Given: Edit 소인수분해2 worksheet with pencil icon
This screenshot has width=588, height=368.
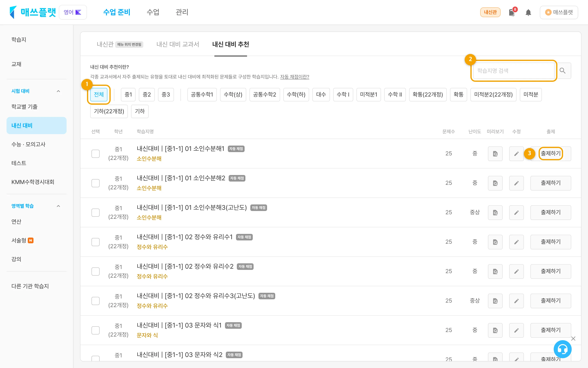Looking at the screenshot, I should 516,183.
